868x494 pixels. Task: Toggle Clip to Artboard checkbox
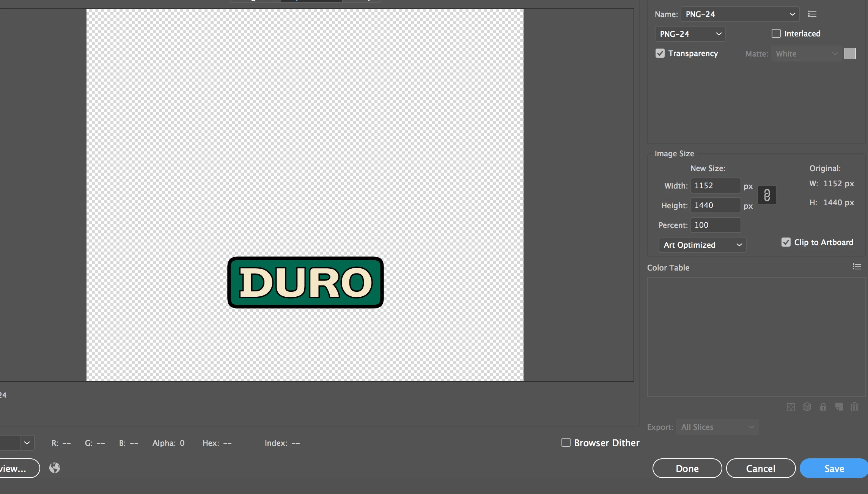786,242
